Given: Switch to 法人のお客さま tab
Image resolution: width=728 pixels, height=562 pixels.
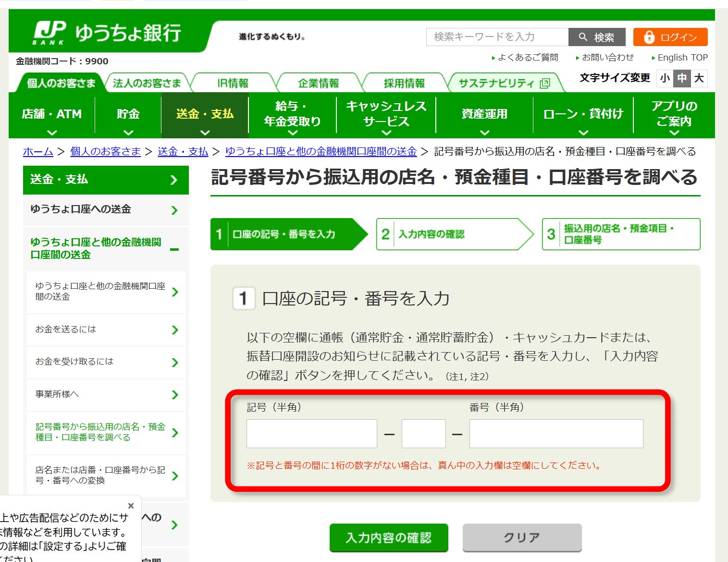Looking at the screenshot, I should point(147,83).
